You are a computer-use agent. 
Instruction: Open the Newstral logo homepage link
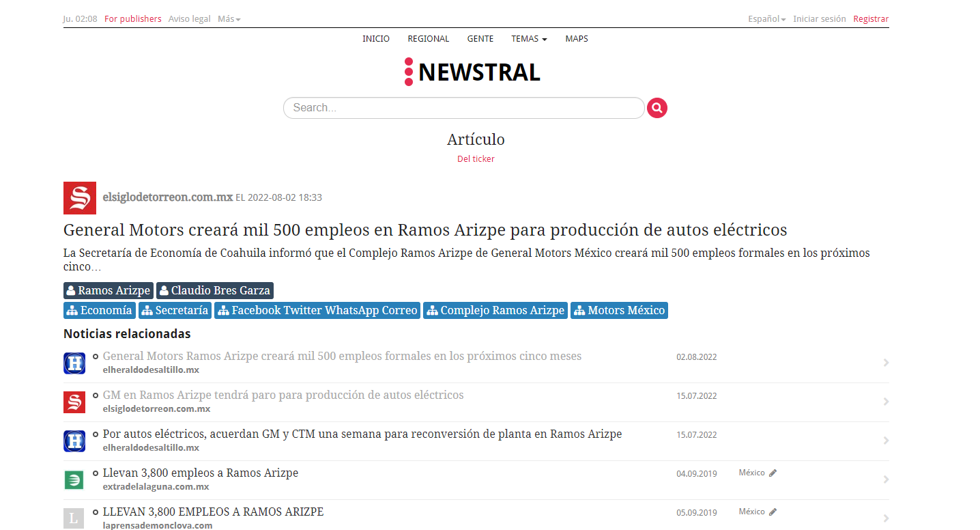[x=472, y=72]
